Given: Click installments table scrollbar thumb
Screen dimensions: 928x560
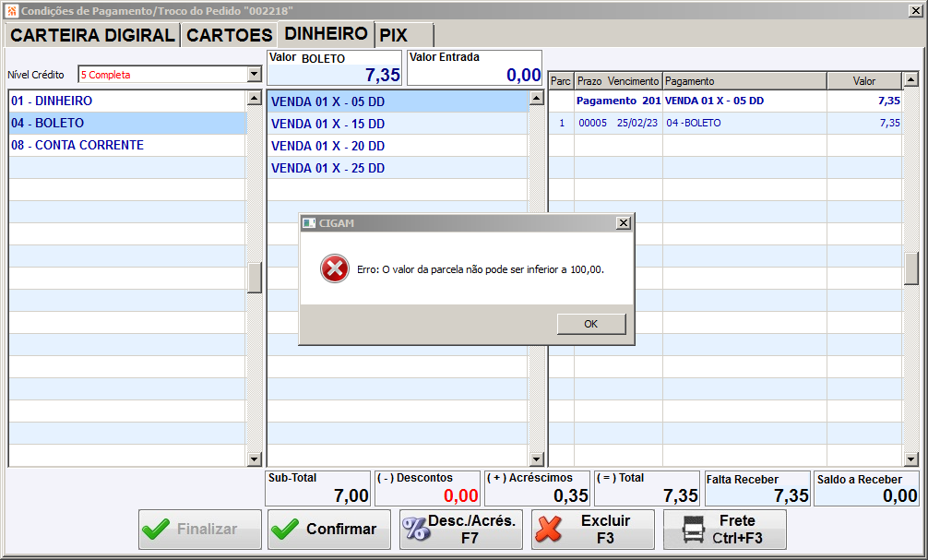Looking at the screenshot, I should pyautogui.click(x=910, y=268).
